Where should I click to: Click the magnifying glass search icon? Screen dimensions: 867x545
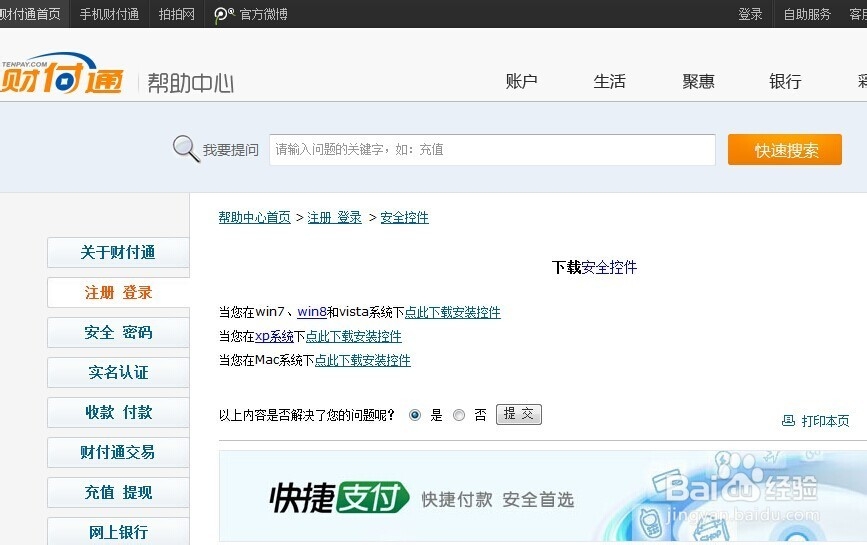click(186, 148)
